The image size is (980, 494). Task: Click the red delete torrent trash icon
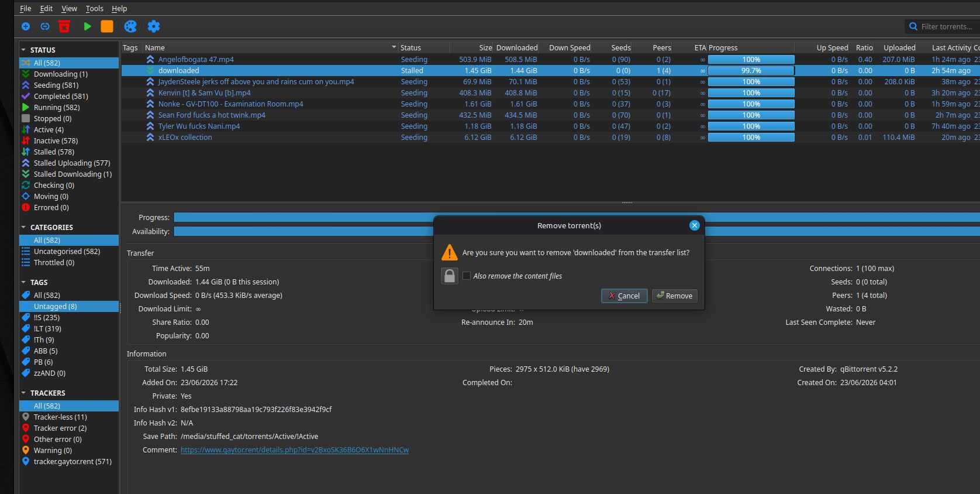click(64, 26)
